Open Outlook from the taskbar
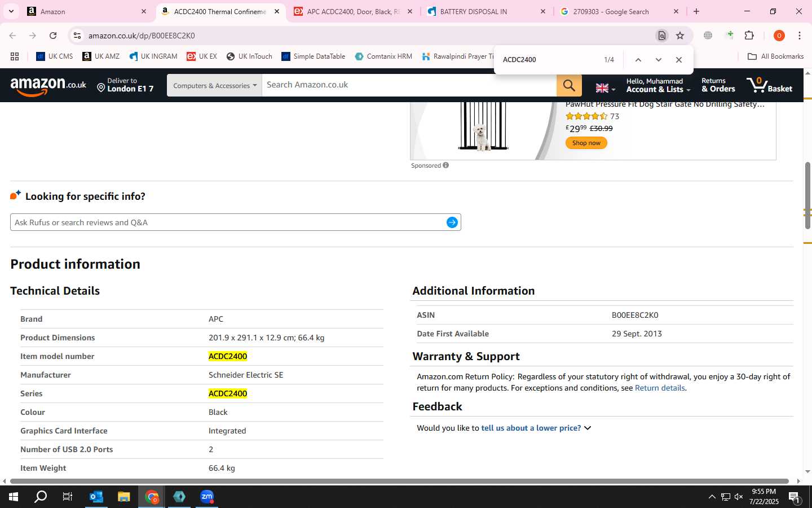Image resolution: width=812 pixels, height=508 pixels. coord(96,497)
